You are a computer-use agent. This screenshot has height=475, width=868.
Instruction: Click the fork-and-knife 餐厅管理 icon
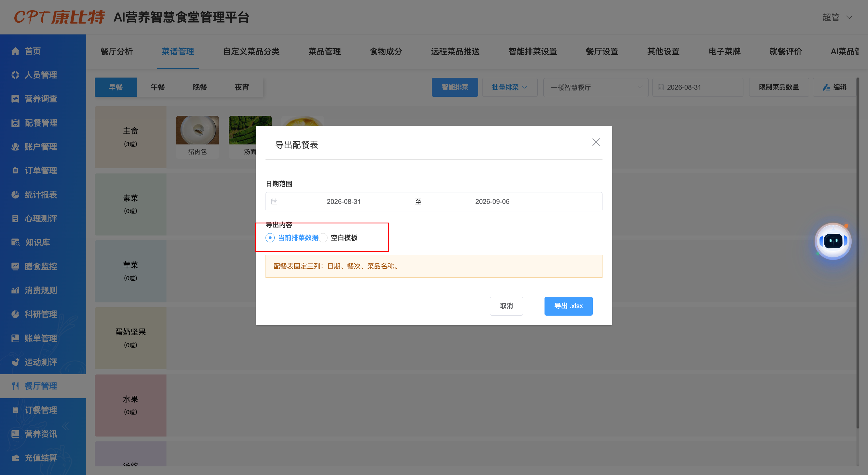(x=15, y=386)
